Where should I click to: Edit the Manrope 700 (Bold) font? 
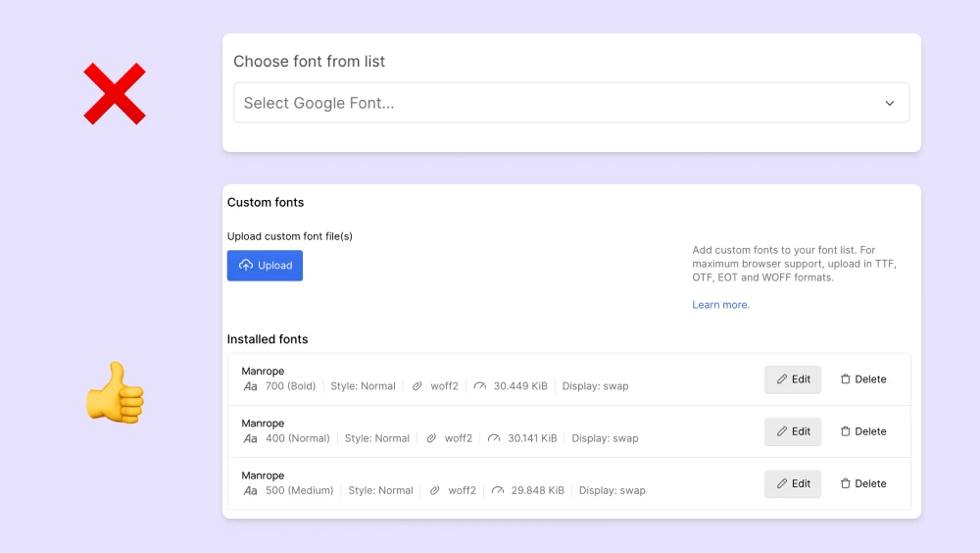(793, 379)
